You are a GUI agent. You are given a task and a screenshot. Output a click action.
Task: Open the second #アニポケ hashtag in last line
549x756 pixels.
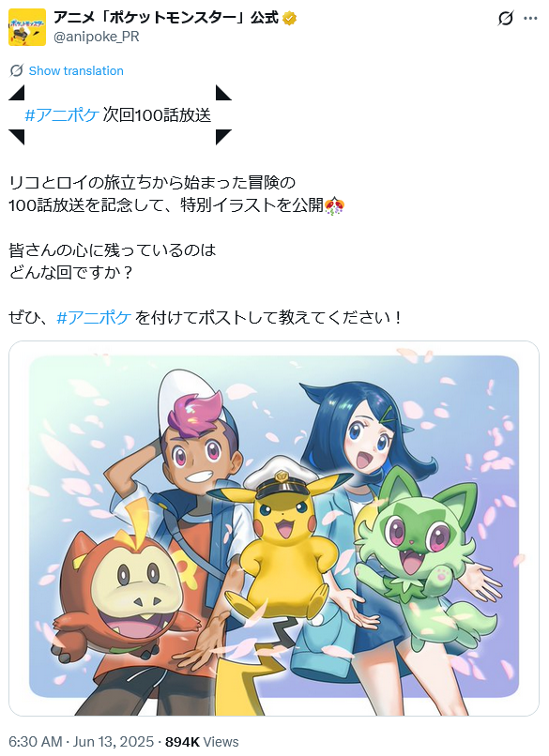[94, 318]
